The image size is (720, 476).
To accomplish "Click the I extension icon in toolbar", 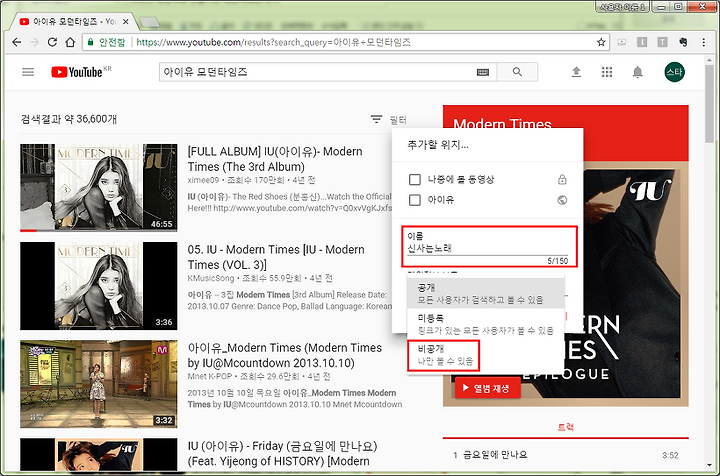I will (x=642, y=42).
